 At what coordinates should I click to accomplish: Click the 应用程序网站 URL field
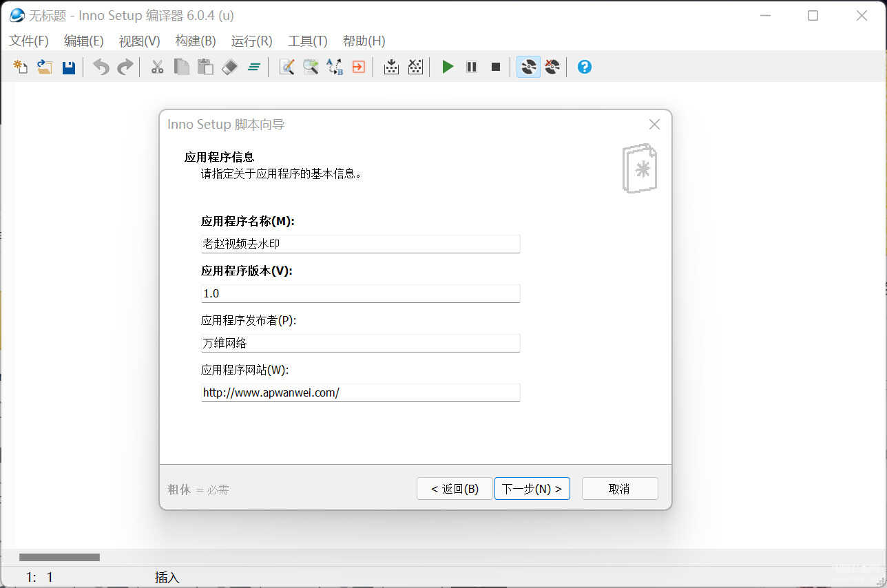[360, 392]
